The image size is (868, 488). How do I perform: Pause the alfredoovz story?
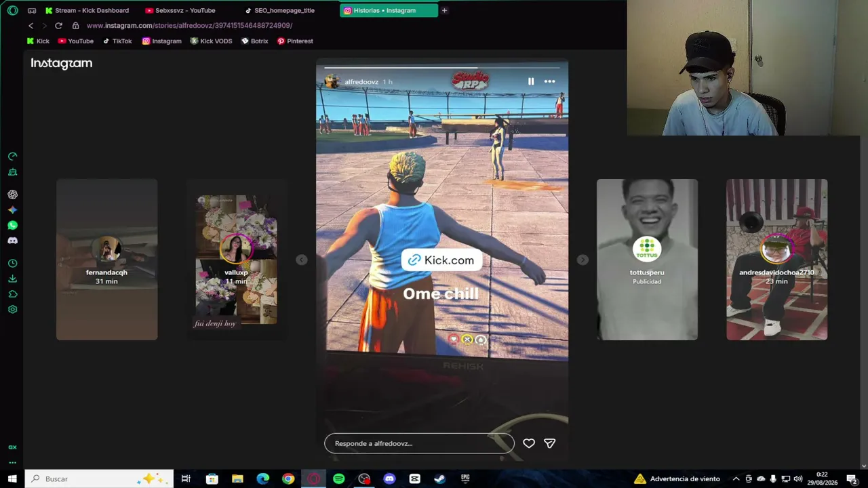click(531, 81)
